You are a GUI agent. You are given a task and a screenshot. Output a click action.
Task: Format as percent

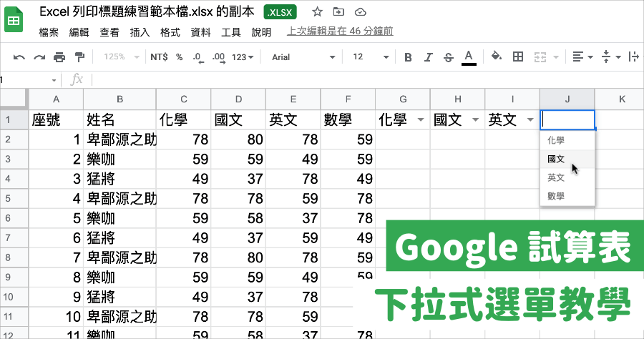(180, 57)
